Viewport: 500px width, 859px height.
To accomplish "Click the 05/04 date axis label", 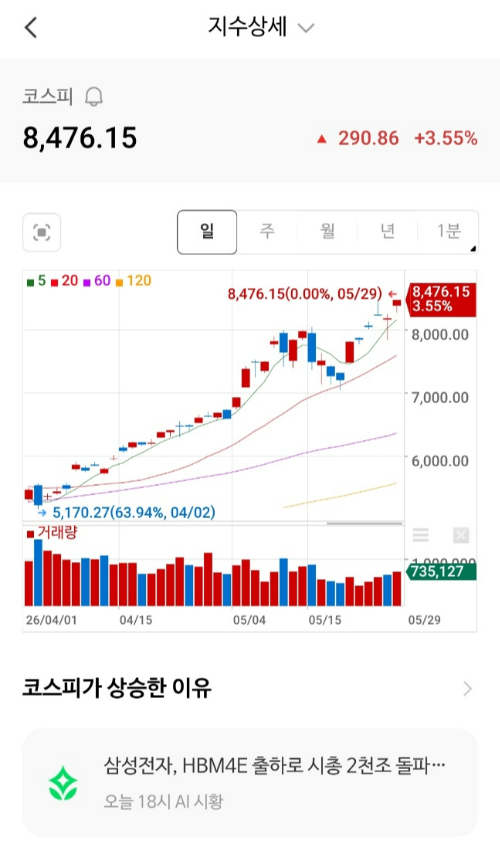I will click(x=250, y=620).
